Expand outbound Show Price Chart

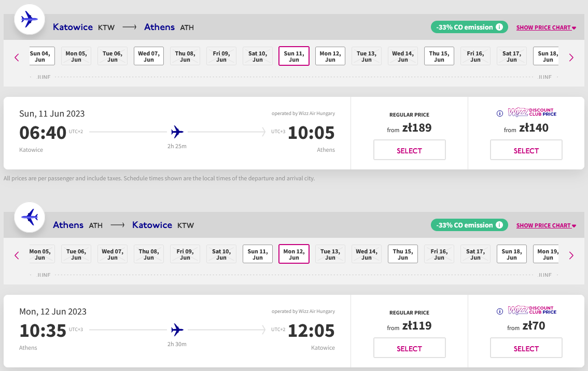pos(546,27)
